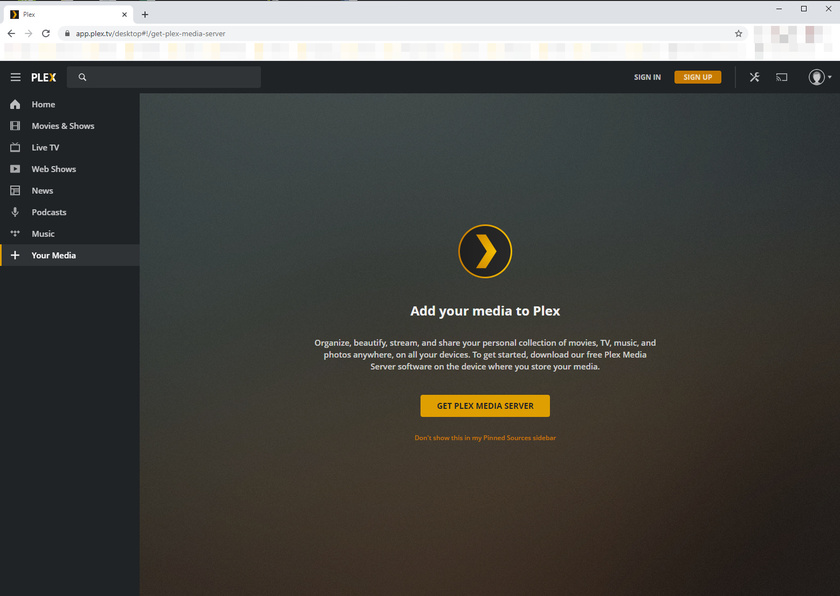
Task: Select the Plex browser tab
Action: 69,14
